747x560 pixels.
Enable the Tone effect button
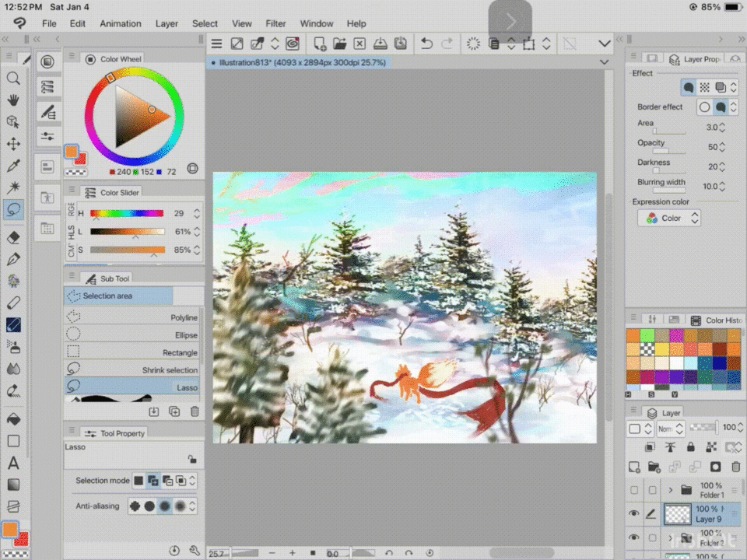click(x=705, y=87)
